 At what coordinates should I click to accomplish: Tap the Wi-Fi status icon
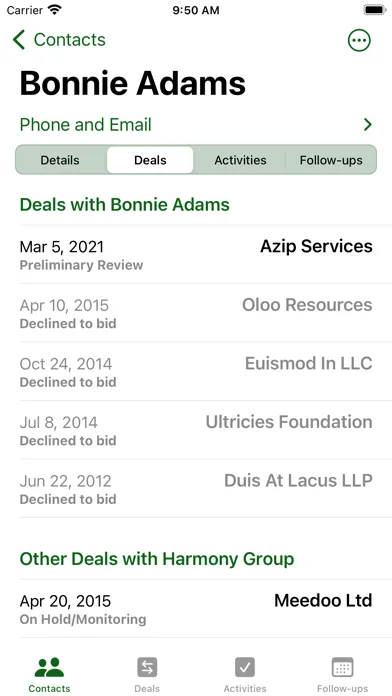tap(55, 10)
